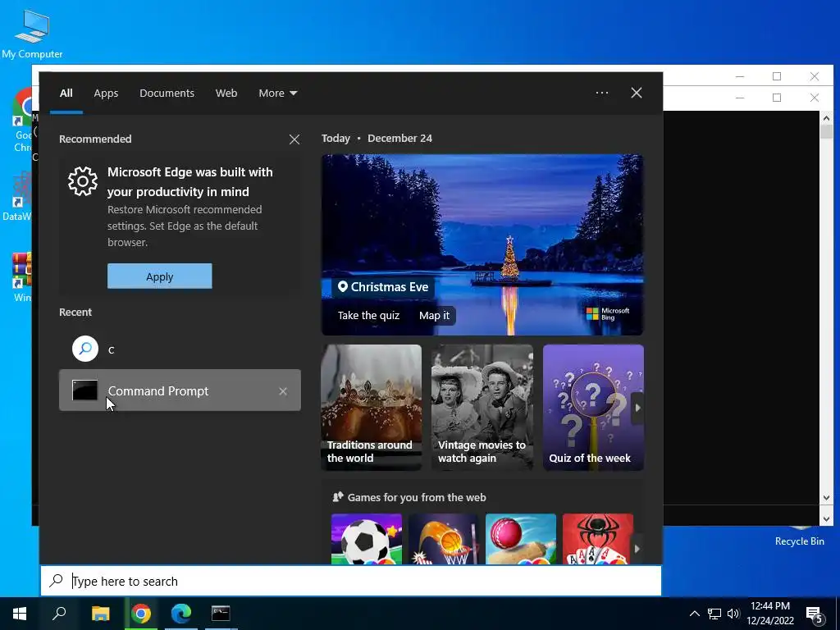The height and width of the screenshot is (630, 840).
Task: Click the gear icon in Recommended card
Action: 83,181
